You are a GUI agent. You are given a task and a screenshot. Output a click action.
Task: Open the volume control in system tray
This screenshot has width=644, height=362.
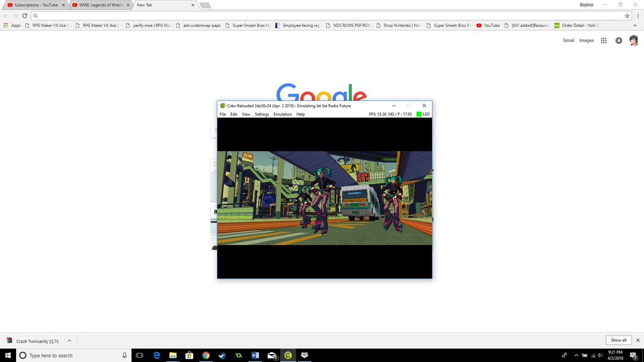coord(600,355)
